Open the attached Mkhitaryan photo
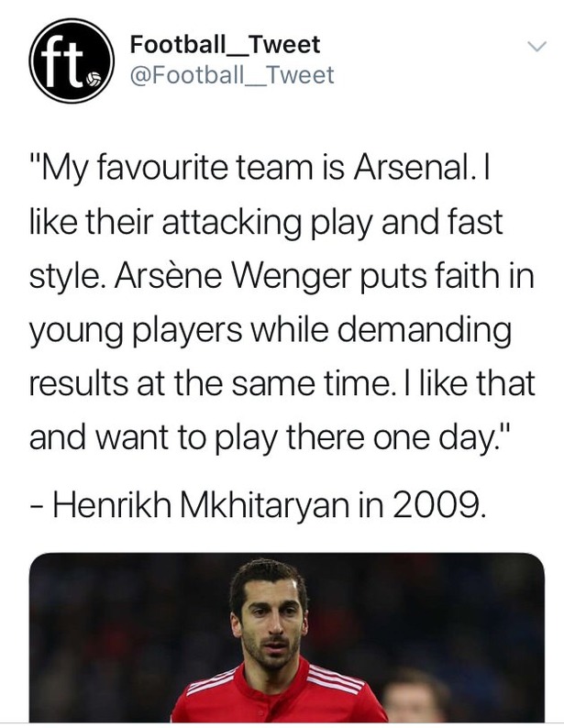Viewport: 564px width, 728px height. [286, 637]
